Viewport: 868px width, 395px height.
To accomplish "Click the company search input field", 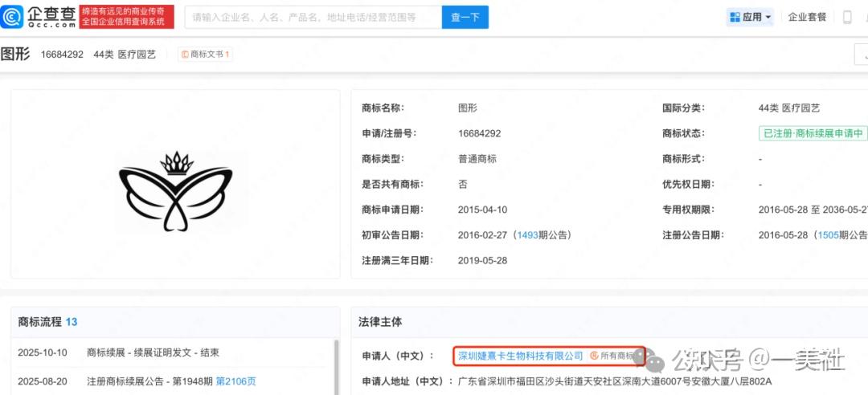I will 313,17.
